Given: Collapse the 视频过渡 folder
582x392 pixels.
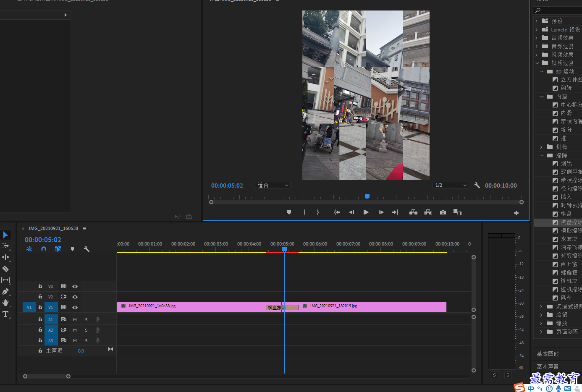Looking at the screenshot, I should click(537, 63).
